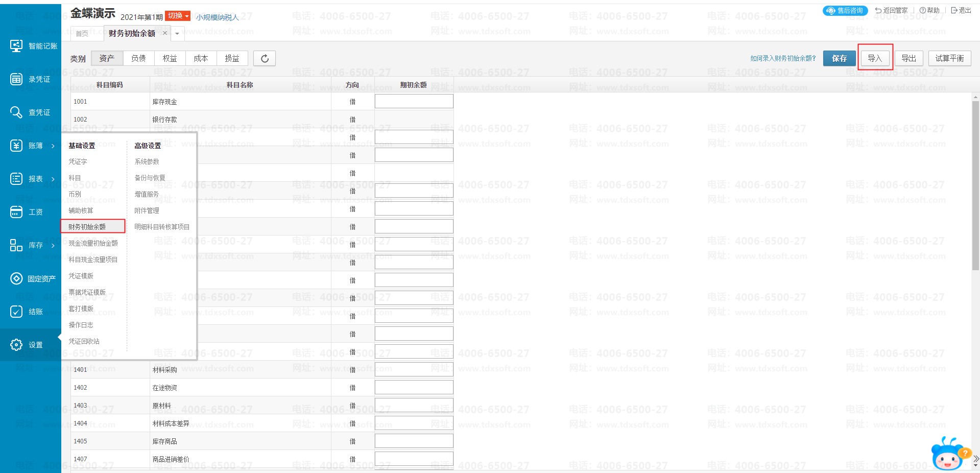Choose 增值服务 in advanced settings

147,194
